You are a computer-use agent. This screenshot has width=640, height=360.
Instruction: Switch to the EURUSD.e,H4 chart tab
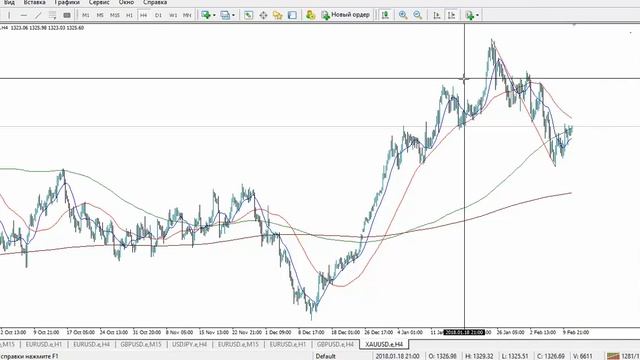coord(91,344)
